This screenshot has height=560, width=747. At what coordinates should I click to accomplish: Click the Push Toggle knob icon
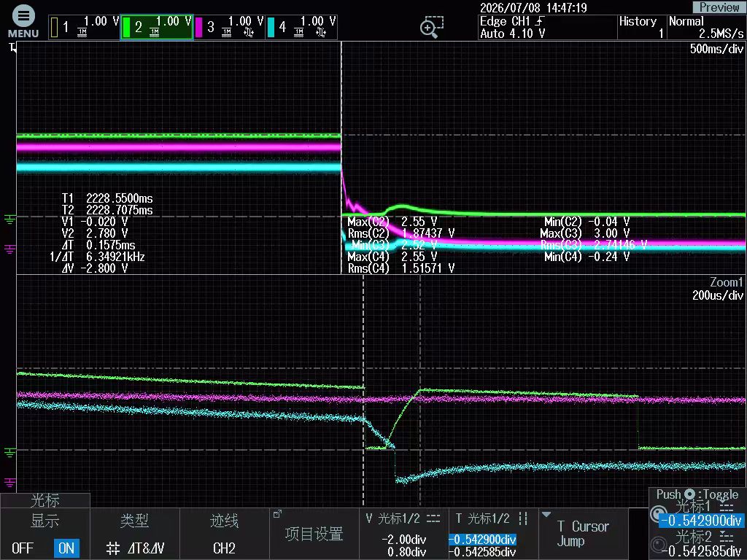pyautogui.click(x=689, y=494)
